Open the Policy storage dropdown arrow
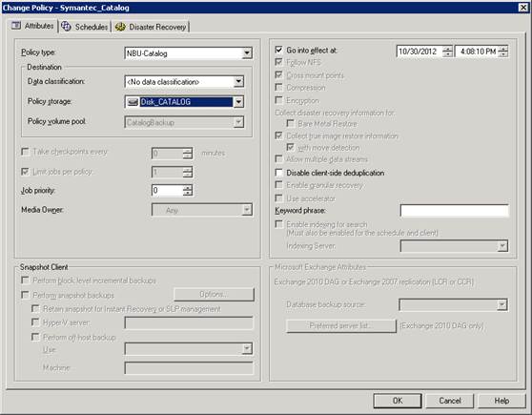The width and height of the screenshot is (532, 415). tap(238, 102)
